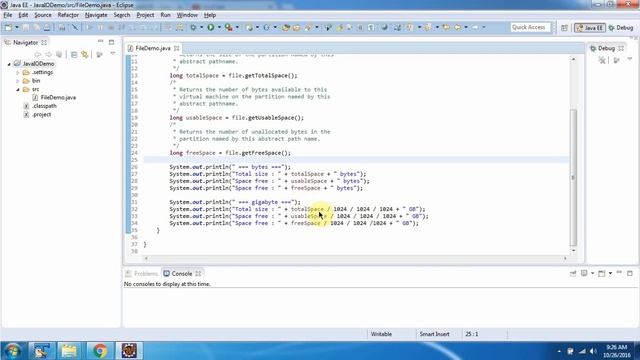Screen dimensions: 640x360
Task: Open the Refactor menu
Action: pyautogui.click(x=68, y=15)
